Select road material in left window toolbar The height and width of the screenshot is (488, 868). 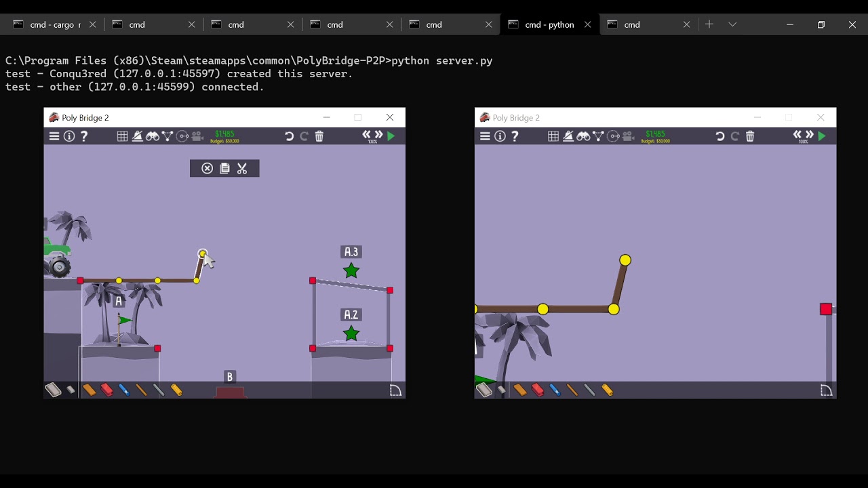pyautogui.click(x=53, y=389)
